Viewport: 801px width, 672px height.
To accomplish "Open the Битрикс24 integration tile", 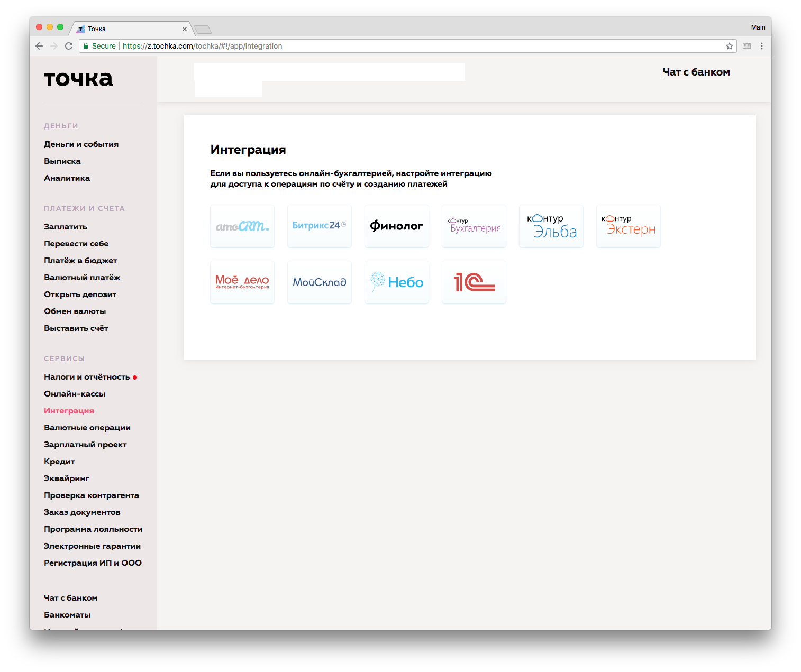I will click(x=320, y=226).
